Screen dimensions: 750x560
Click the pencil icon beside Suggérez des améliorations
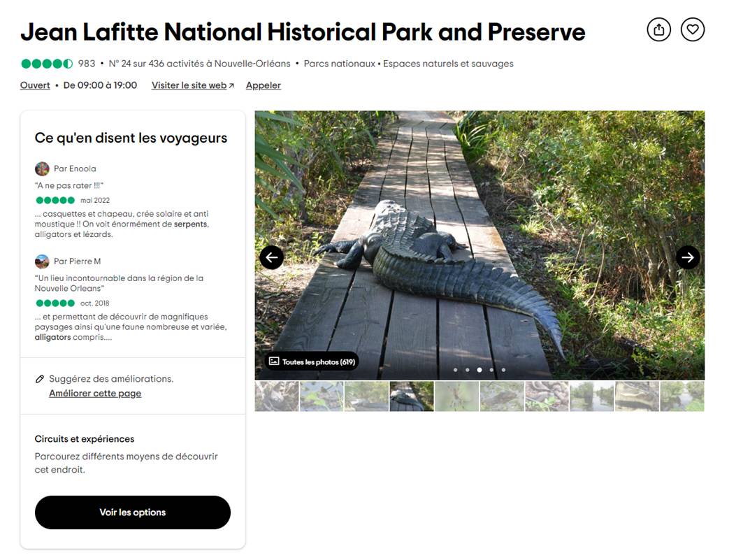tap(40, 379)
